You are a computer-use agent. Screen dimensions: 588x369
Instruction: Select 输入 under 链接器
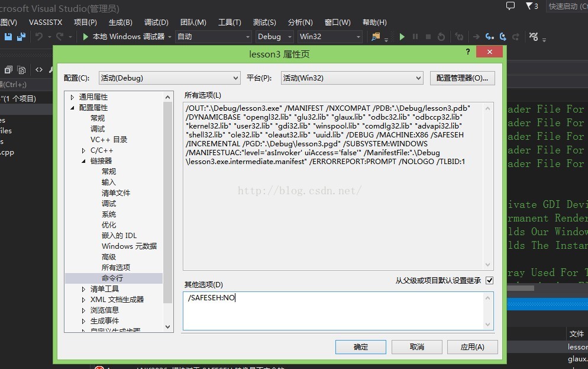109,182
